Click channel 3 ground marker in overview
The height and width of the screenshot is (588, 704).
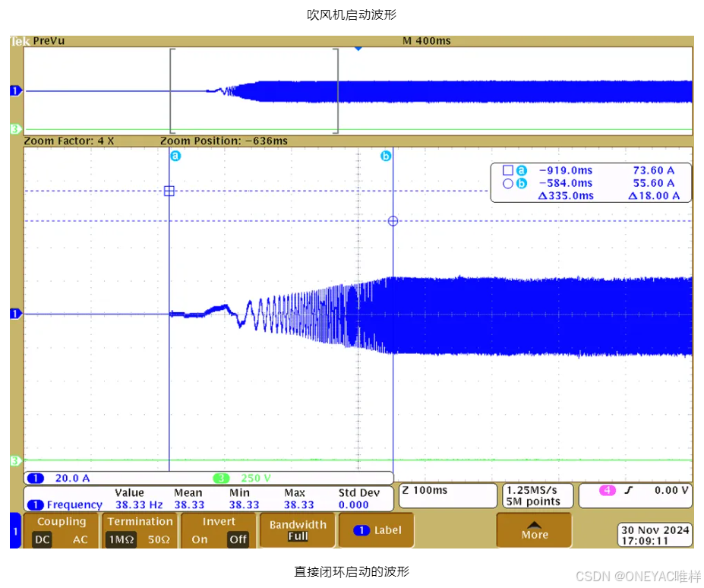click(15, 129)
